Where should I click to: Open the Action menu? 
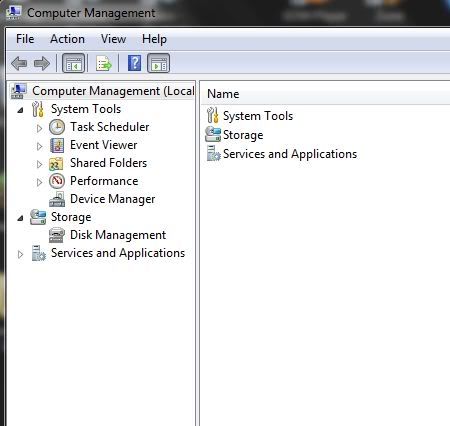67,39
